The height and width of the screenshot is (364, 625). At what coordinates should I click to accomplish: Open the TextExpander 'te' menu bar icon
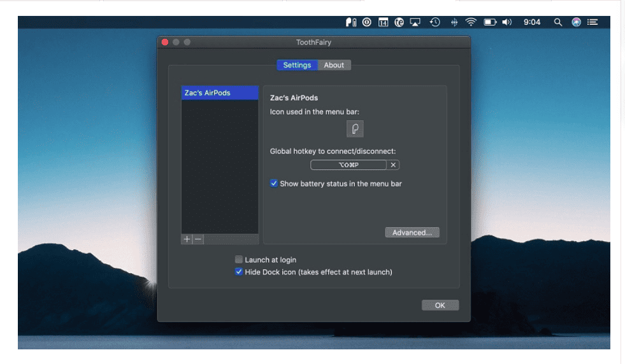(x=399, y=22)
